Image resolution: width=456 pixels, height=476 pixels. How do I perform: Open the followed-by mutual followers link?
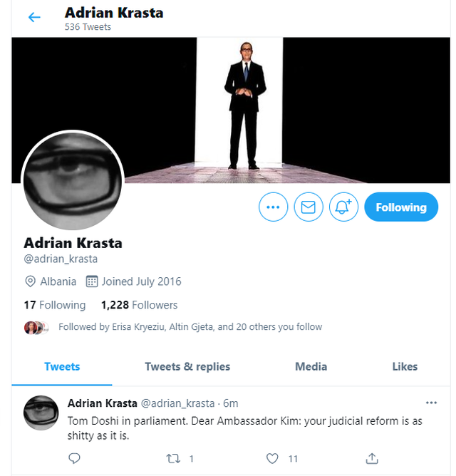tap(190, 327)
